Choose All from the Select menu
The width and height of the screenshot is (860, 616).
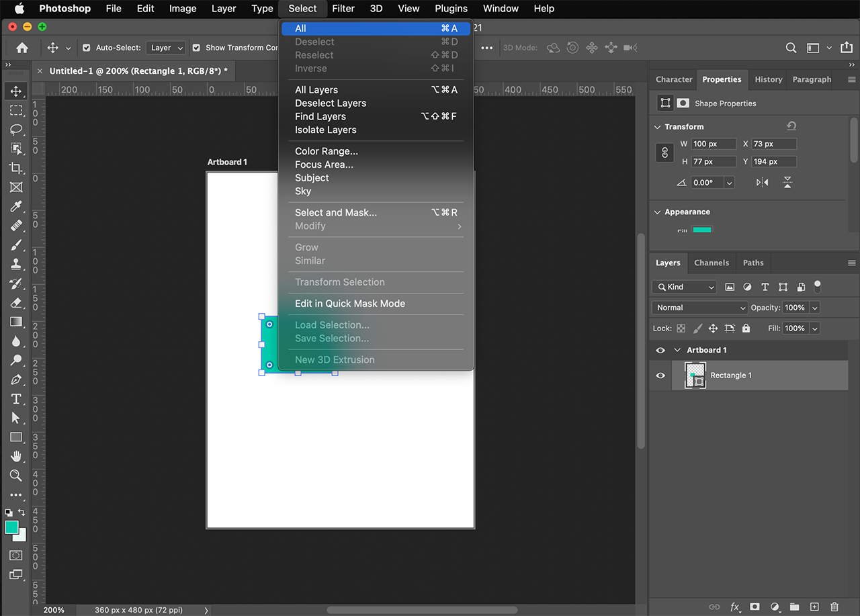tap(376, 28)
